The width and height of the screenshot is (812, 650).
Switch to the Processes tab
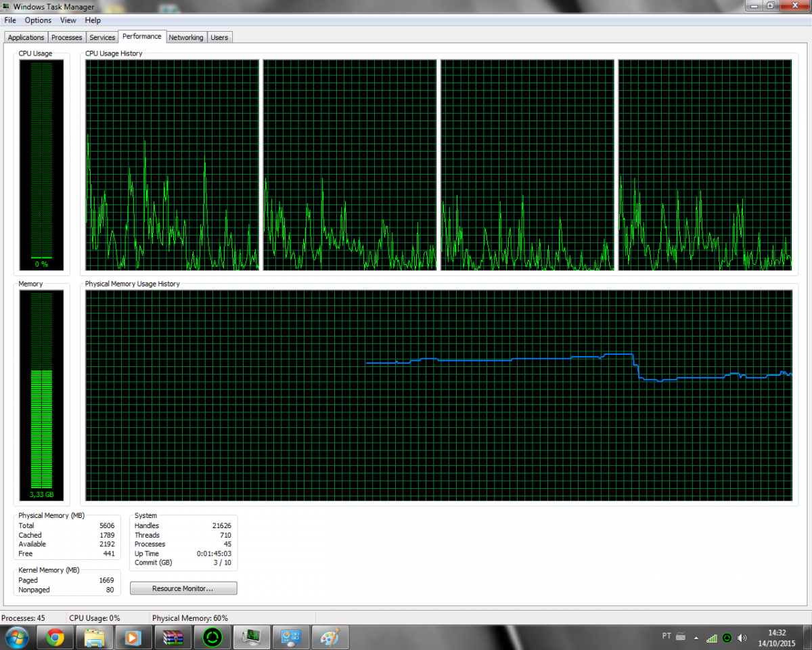click(x=67, y=38)
